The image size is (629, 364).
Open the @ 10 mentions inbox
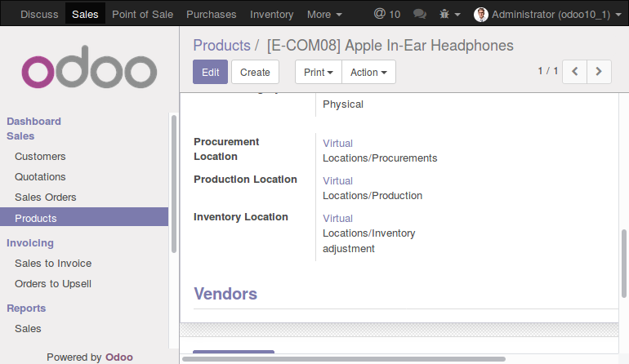(x=387, y=14)
